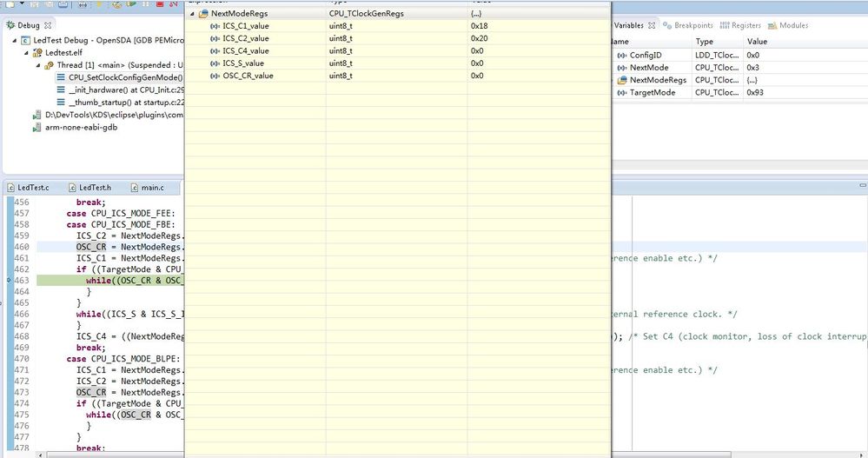Image resolution: width=868 pixels, height=458 pixels.
Task: Click the 0x18 value cell
Action: 480,26
